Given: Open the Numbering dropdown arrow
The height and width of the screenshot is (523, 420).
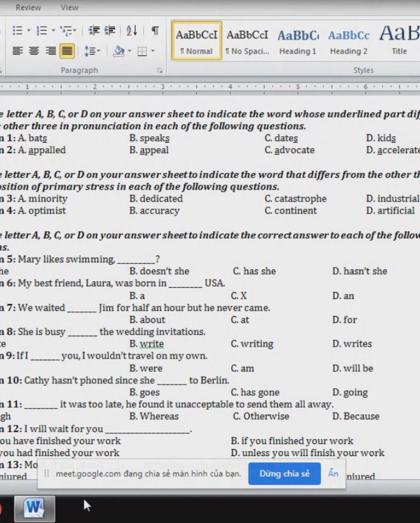Looking at the screenshot, I should point(53,30).
